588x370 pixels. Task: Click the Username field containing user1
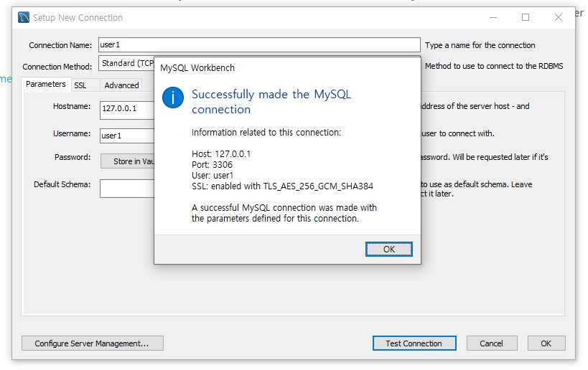127,136
